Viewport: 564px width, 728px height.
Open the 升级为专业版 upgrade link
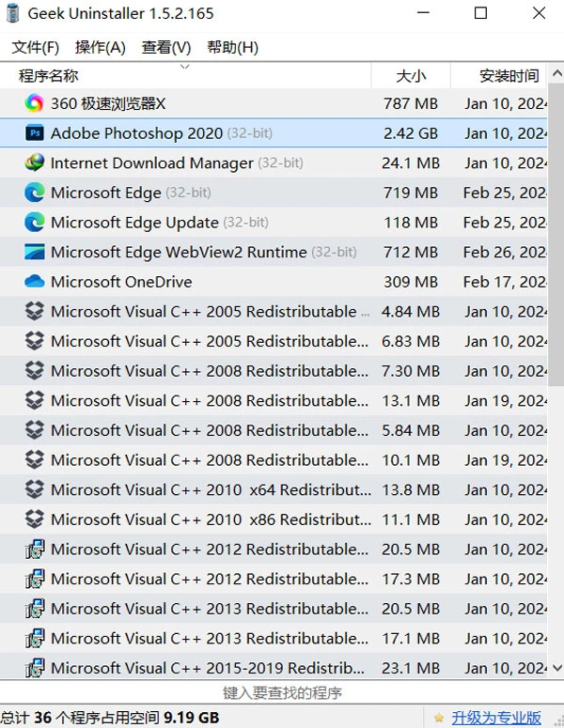click(496, 718)
